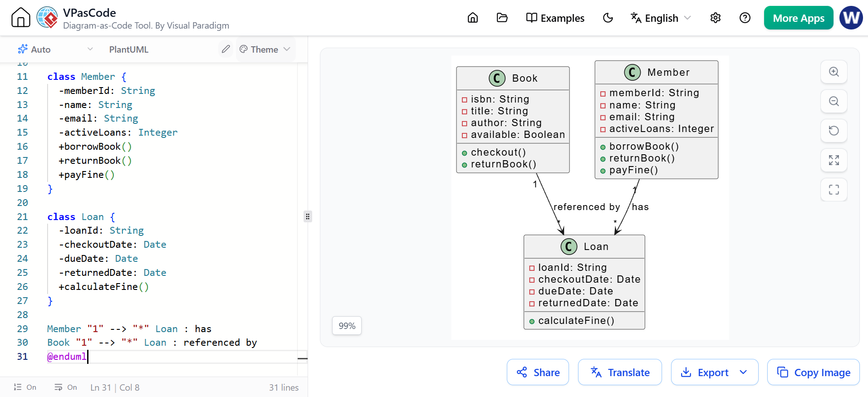
Task: Click 'checkout()' method in Book diagram
Action: [498, 152]
